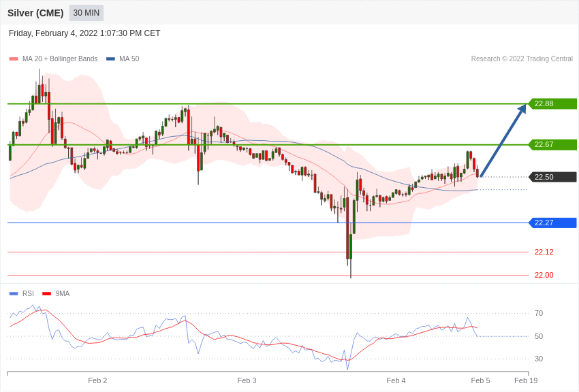Click the 9MA red legend swatch
The image size is (579, 392).
[47, 293]
